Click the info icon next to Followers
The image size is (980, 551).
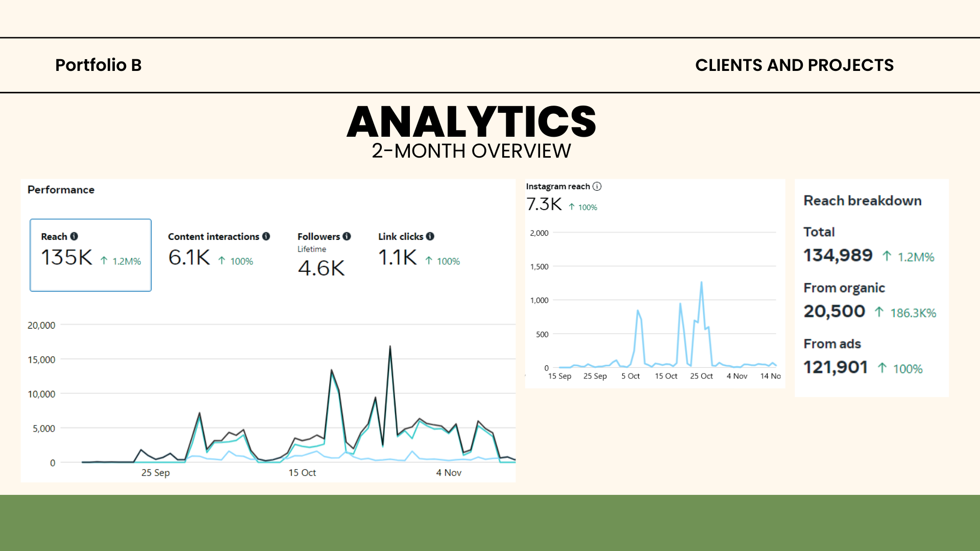[x=347, y=236]
